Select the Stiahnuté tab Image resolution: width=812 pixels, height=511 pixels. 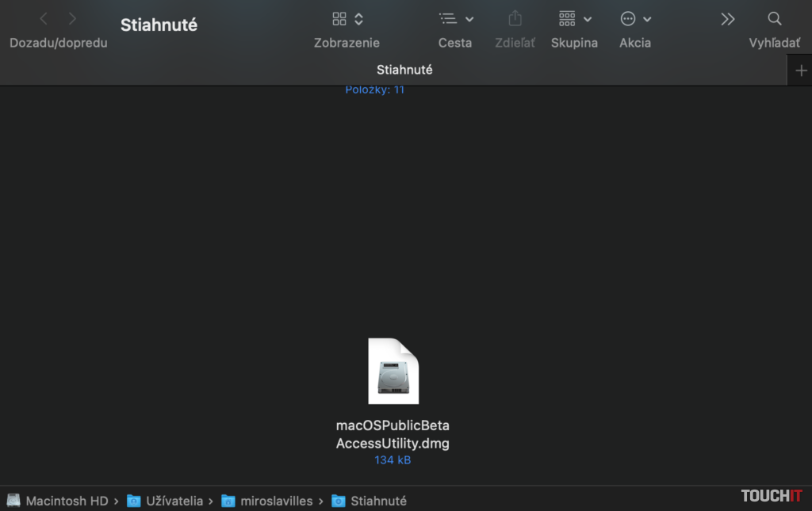tap(404, 70)
